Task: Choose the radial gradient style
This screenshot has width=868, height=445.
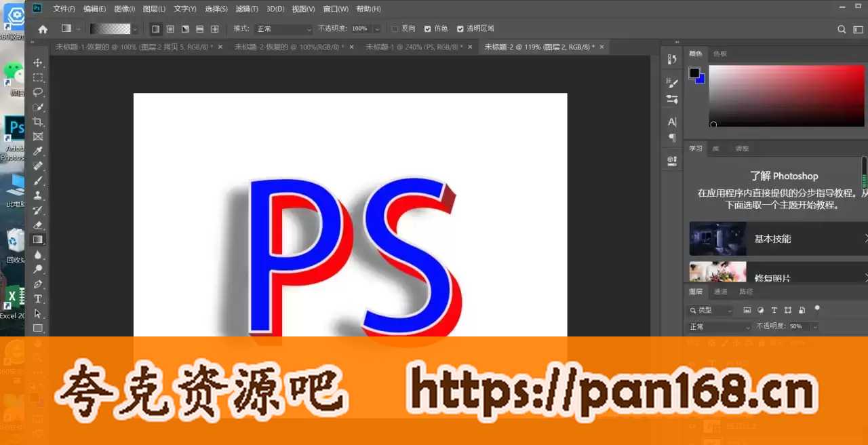Action: point(170,29)
